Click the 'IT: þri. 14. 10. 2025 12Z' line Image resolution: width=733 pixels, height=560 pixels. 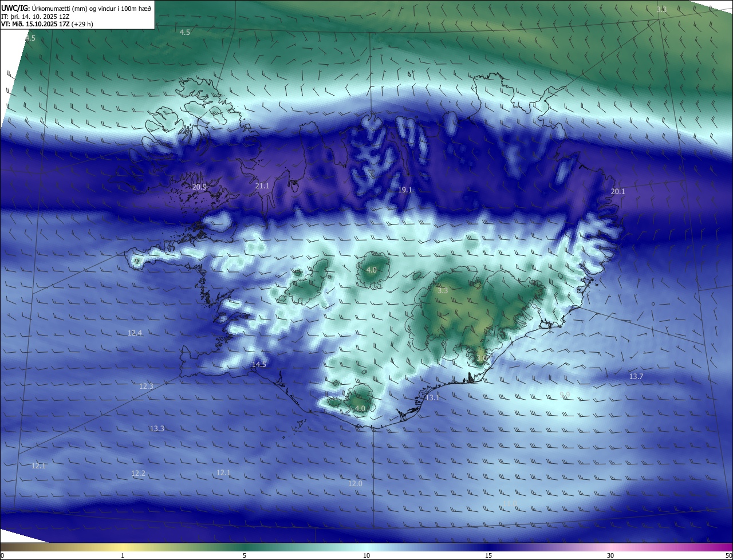click(x=35, y=17)
